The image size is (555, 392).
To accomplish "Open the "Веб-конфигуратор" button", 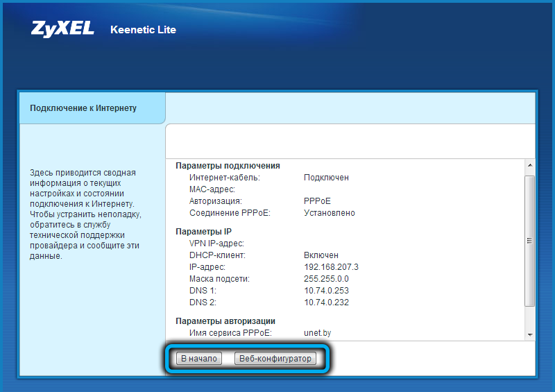I will click(x=275, y=359).
